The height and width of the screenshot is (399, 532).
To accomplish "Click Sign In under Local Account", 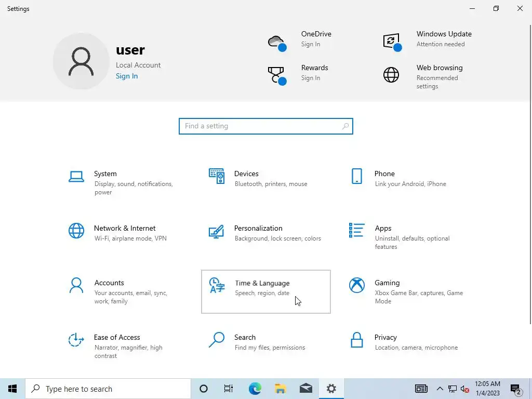I will tap(127, 76).
